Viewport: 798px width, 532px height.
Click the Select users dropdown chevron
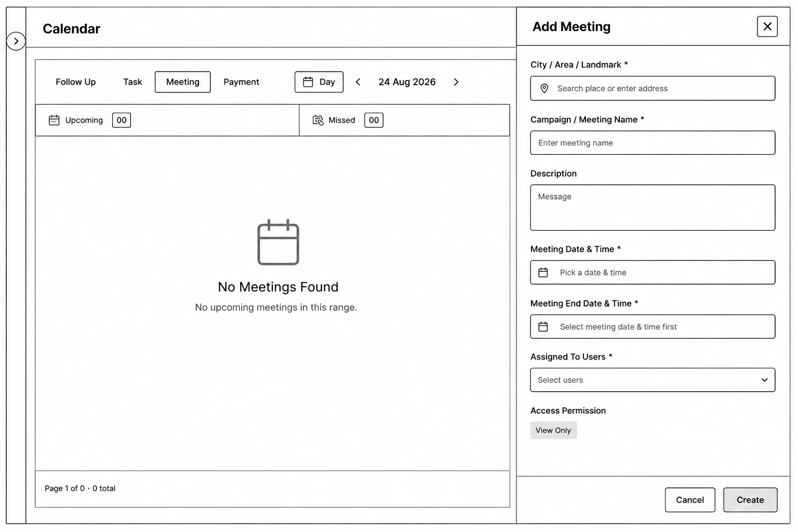(764, 380)
